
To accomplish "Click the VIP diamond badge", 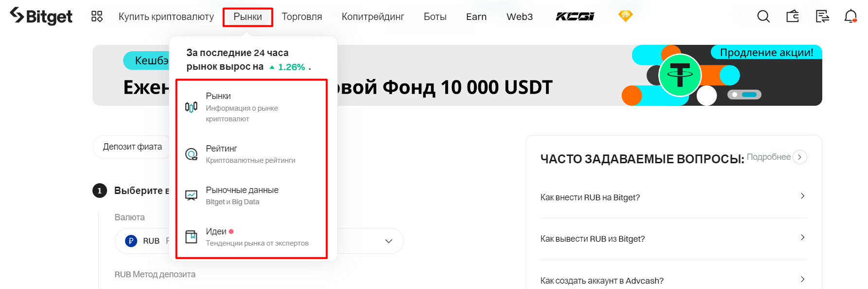I will point(626,16).
